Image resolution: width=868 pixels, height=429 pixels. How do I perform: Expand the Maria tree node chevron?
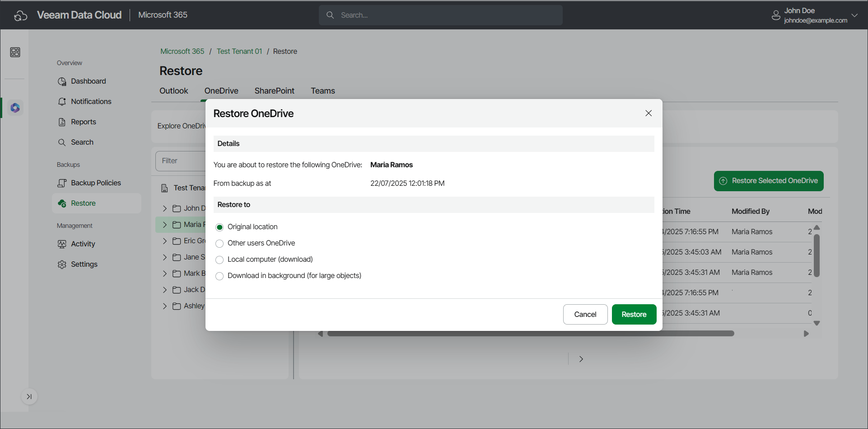click(165, 225)
